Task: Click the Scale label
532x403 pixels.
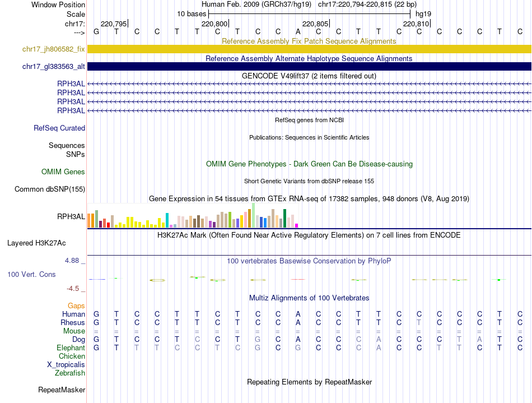Action: click(x=76, y=14)
